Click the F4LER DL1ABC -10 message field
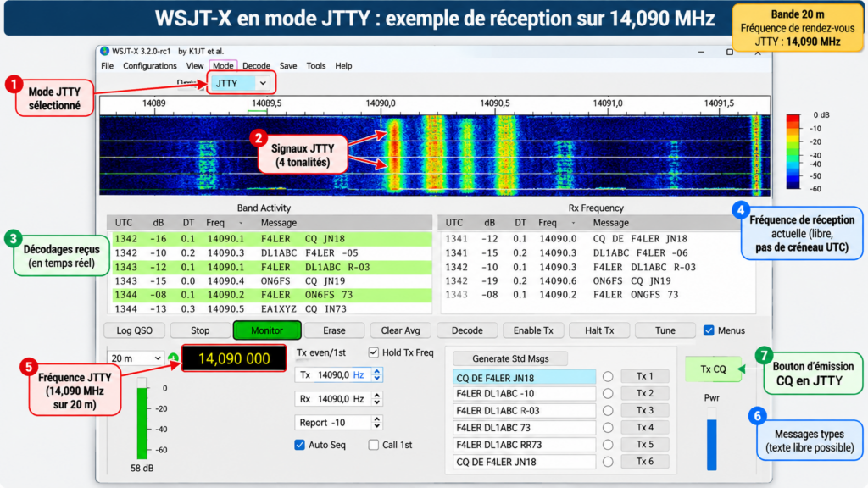The width and height of the screenshot is (868, 488). pos(524,393)
